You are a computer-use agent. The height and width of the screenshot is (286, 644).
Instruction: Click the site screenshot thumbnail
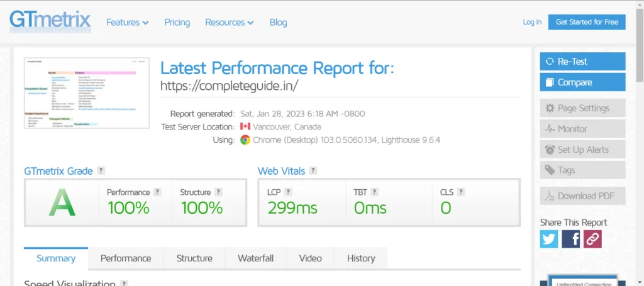click(87, 93)
